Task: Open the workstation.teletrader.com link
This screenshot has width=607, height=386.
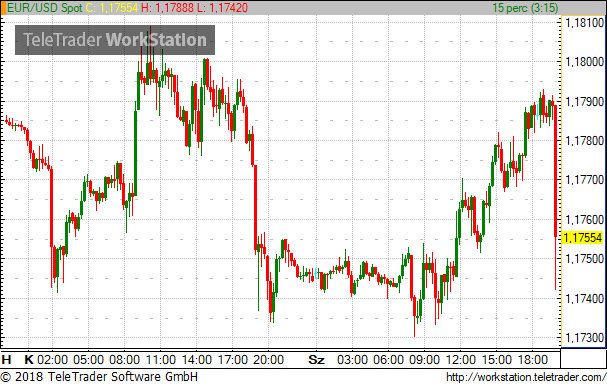Action: click(526, 377)
